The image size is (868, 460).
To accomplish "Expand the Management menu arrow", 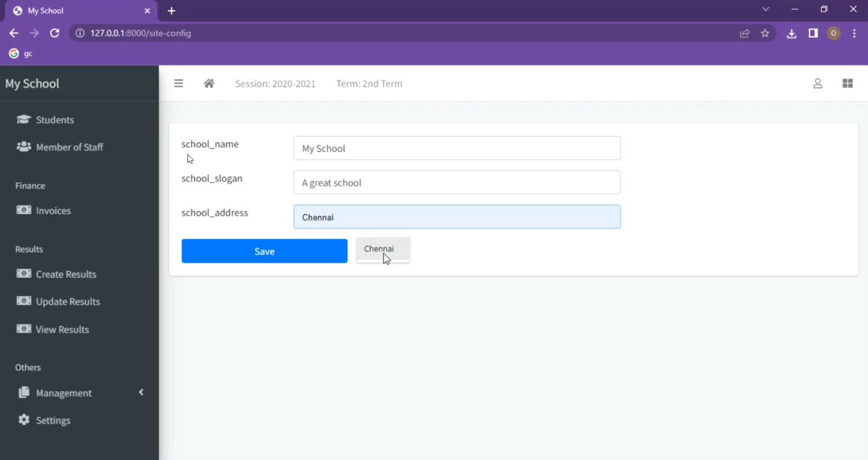I will click(x=141, y=392).
